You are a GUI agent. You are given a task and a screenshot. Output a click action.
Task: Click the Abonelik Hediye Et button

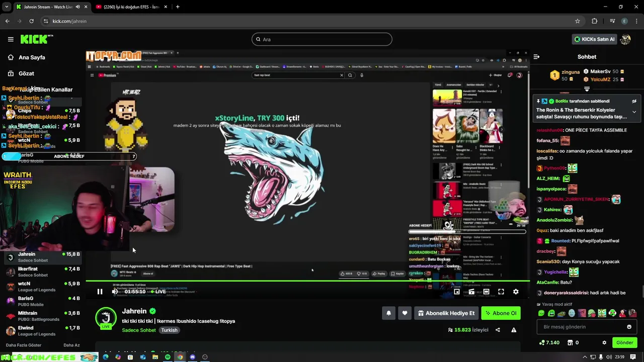point(446,313)
